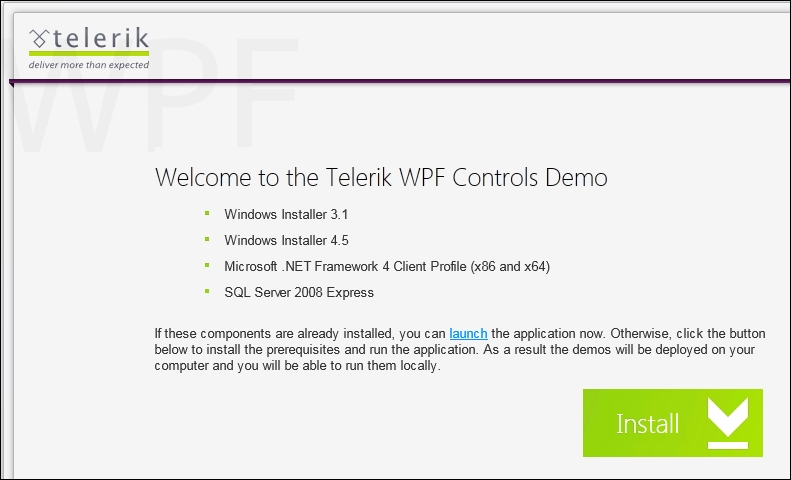Select the 'deliver more than expected' tagline

(x=89, y=65)
